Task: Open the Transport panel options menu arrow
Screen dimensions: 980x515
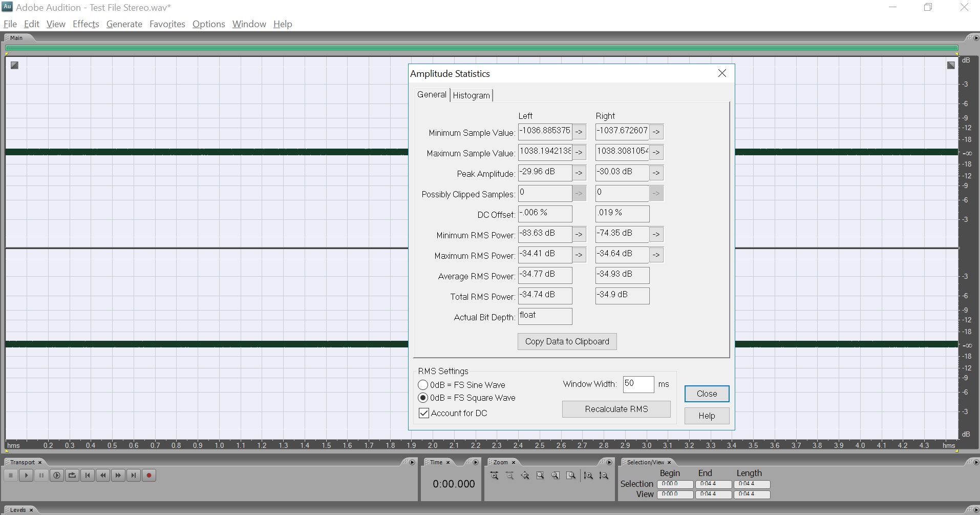Action: coord(412,462)
